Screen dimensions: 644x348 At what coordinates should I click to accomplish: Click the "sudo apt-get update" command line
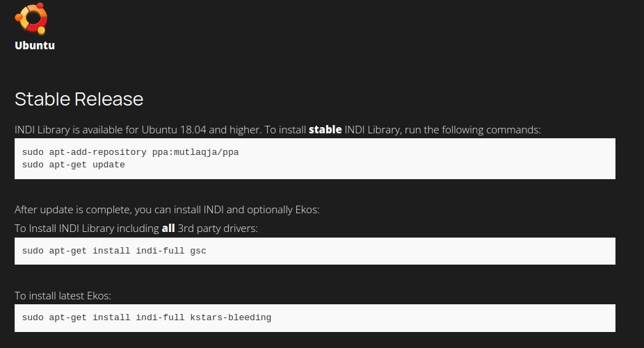click(x=73, y=165)
